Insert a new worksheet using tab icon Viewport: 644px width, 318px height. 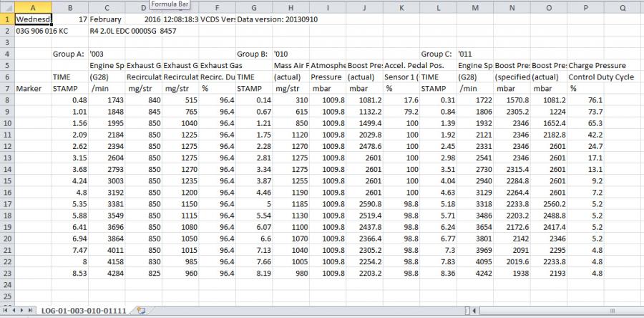(140, 310)
